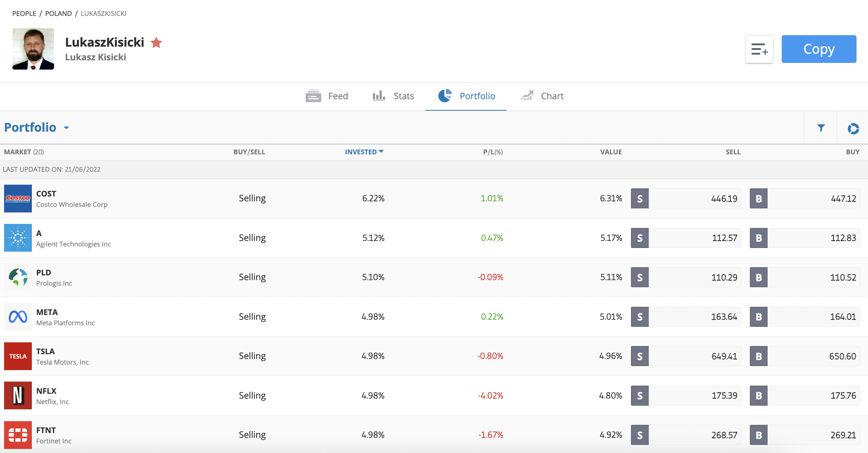Sort by the MARKET column header
This screenshot has height=453, width=868.
pos(24,152)
